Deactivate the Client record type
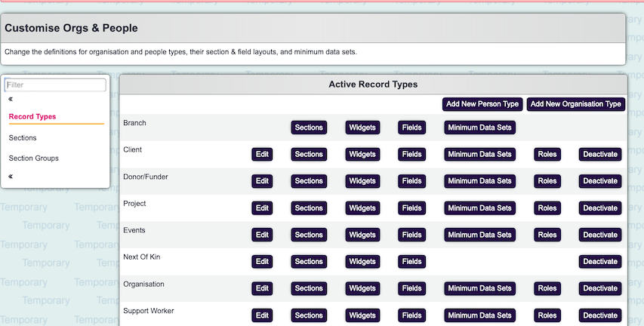Screen dimensions: 644x326 pyautogui.click(x=600, y=154)
